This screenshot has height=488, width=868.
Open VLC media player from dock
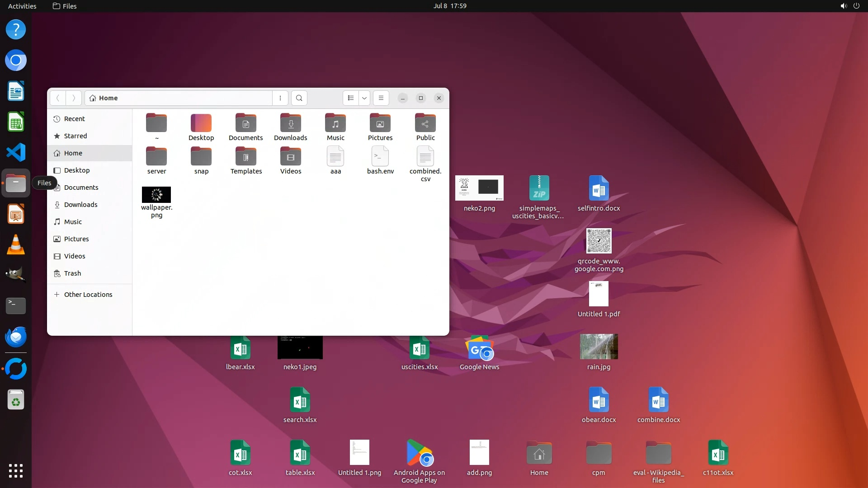click(16, 245)
